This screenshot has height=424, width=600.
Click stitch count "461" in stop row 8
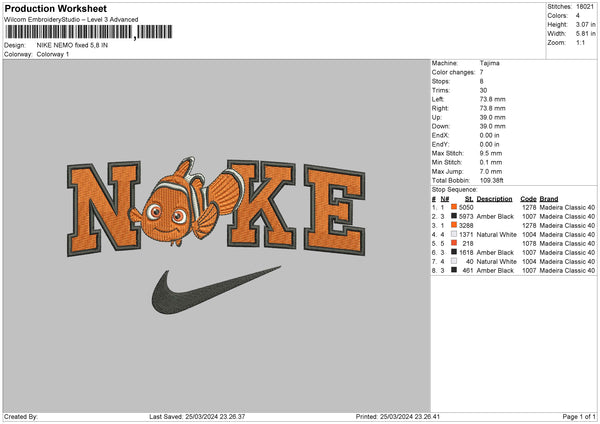[468, 271]
